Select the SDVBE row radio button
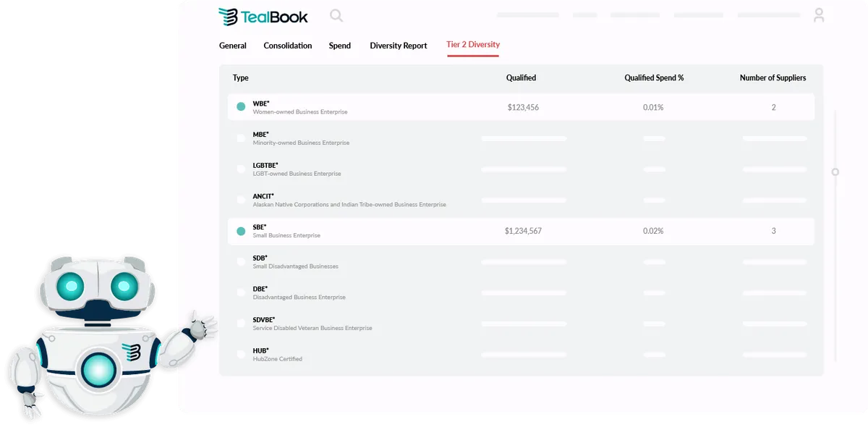The height and width of the screenshot is (430, 868). (241, 324)
